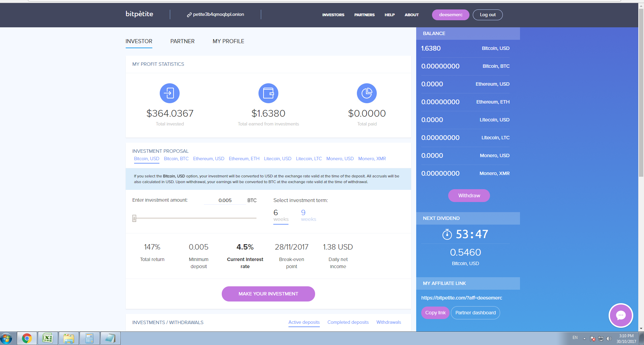
Task: Select the Monero, XMR investment option
Action: coord(372,159)
